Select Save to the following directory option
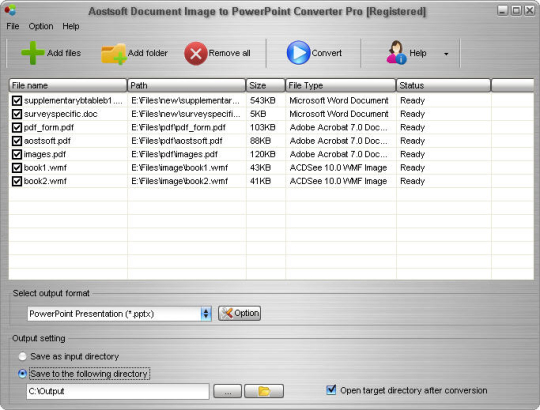The image size is (540, 410). [x=22, y=374]
